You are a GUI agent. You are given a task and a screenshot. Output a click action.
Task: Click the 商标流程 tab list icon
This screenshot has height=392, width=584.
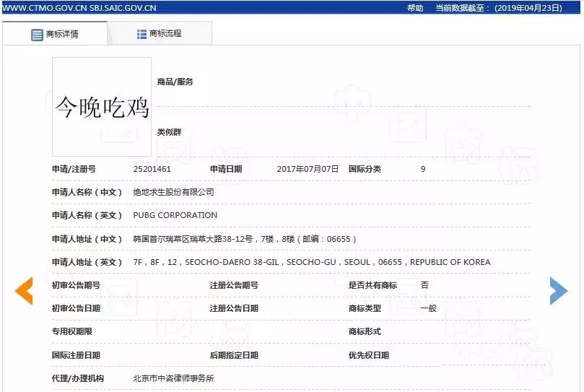[x=141, y=34]
